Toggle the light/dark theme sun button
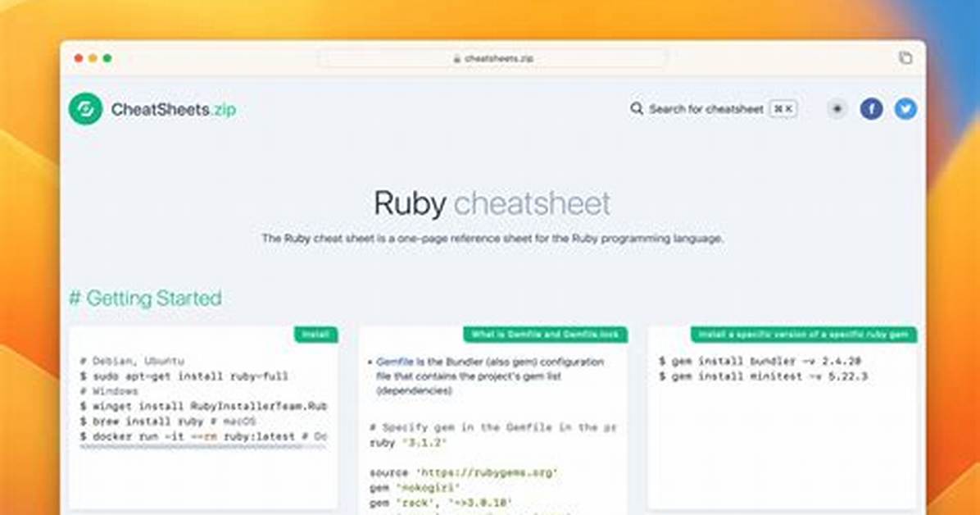 837,109
